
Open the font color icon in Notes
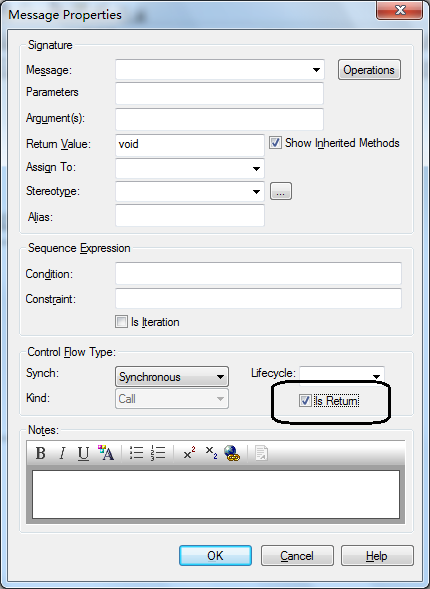[106, 453]
